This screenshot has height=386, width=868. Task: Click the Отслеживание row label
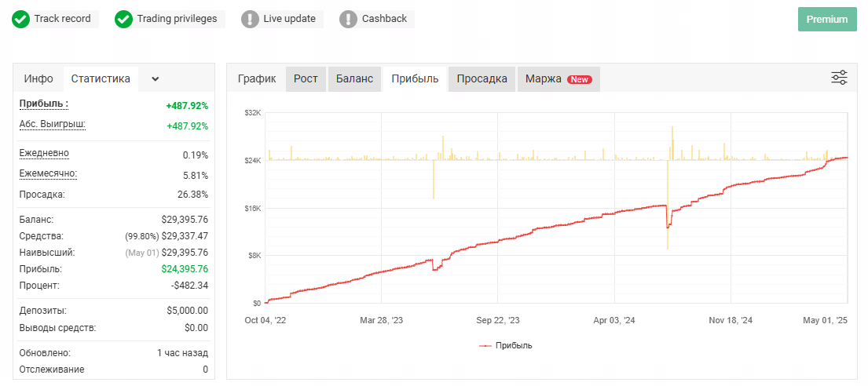click(52, 370)
